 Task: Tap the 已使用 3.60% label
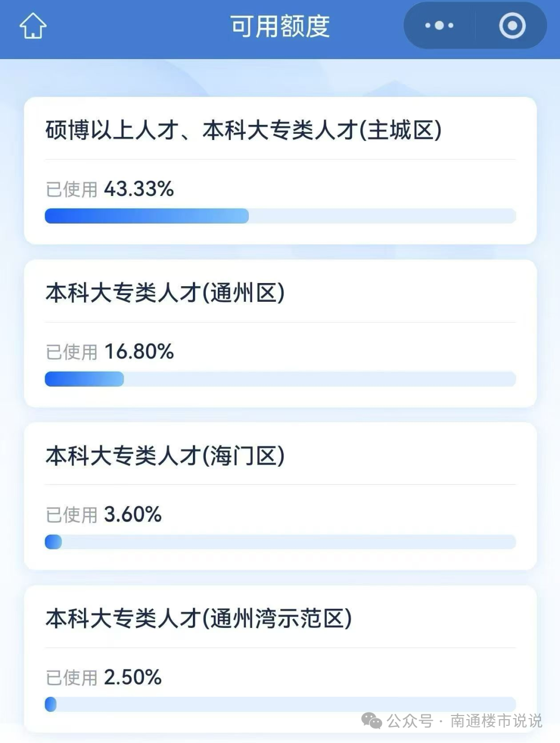click(x=104, y=515)
